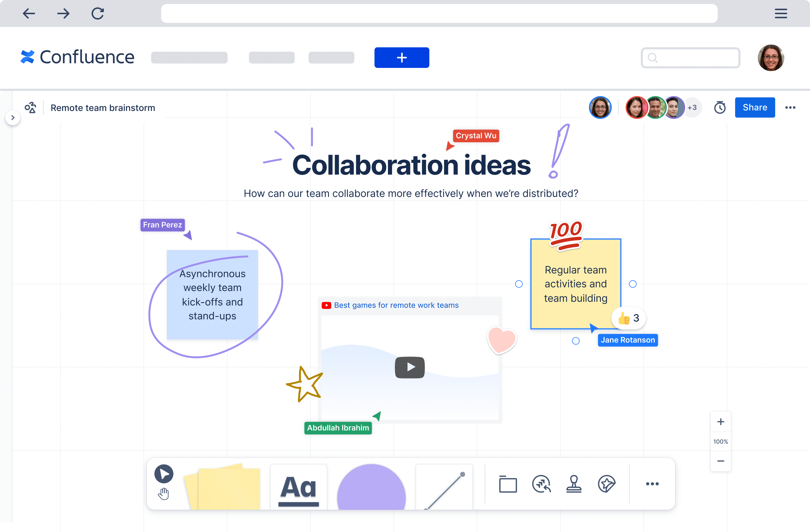The image size is (810, 532).
Task: Click Share to invite collaborators
Action: pos(755,108)
